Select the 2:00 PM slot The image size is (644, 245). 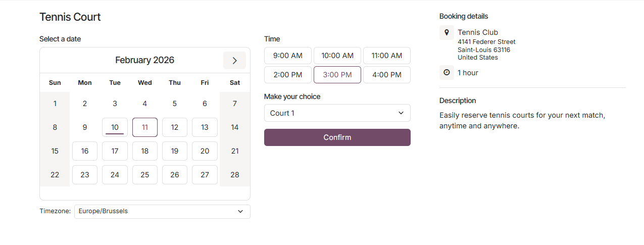(287, 75)
